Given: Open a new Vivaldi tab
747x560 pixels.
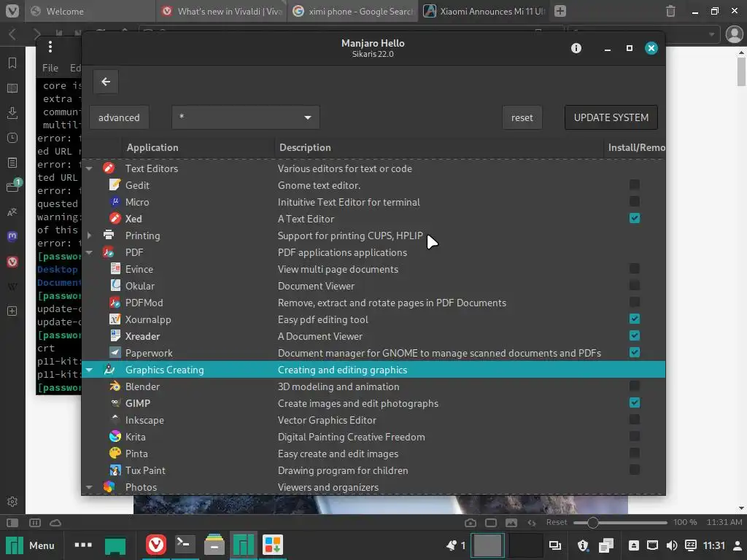Looking at the screenshot, I should pyautogui.click(x=560, y=11).
